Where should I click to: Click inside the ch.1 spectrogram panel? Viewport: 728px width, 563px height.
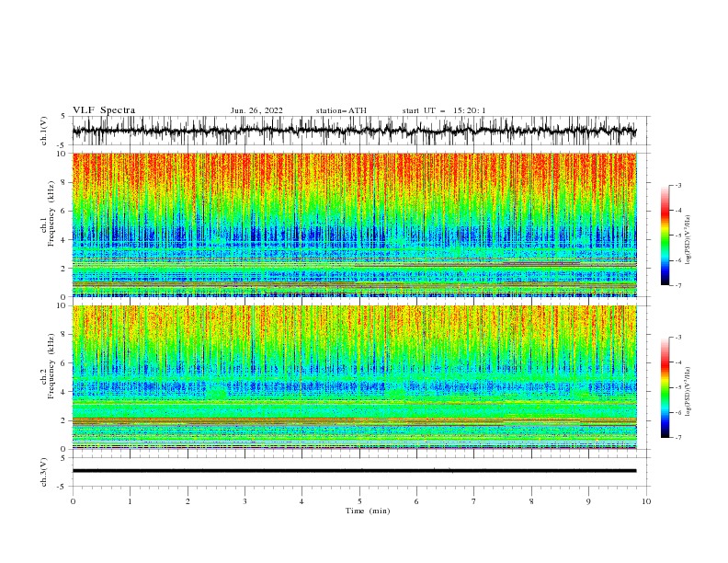tap(355, 224)
